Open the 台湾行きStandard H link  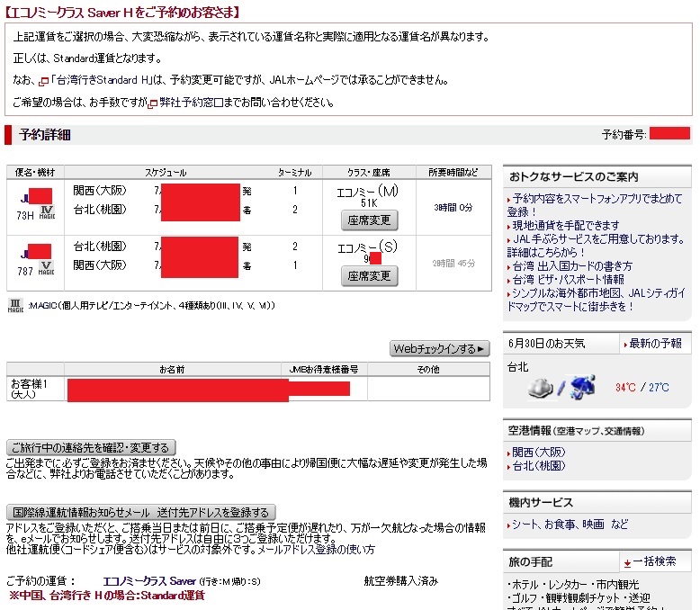(x=102, y=80)
